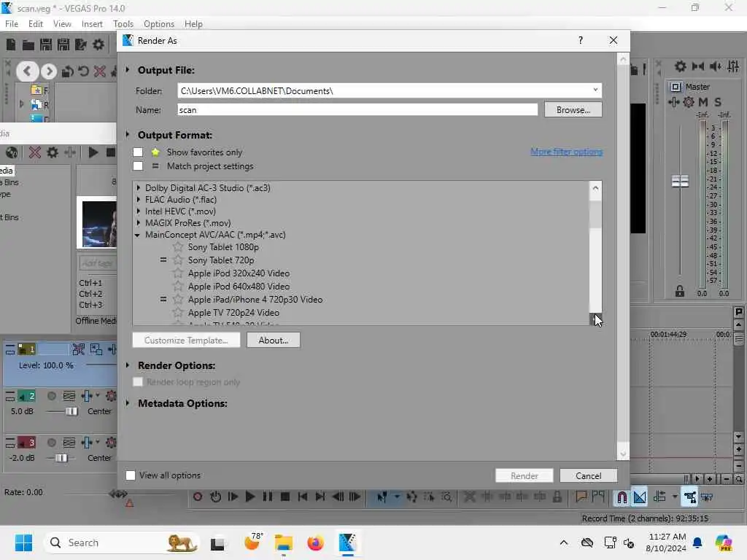Click the star next to Apple TV 720p24 Video
747x560 pixels.
[x=178, y=313]
